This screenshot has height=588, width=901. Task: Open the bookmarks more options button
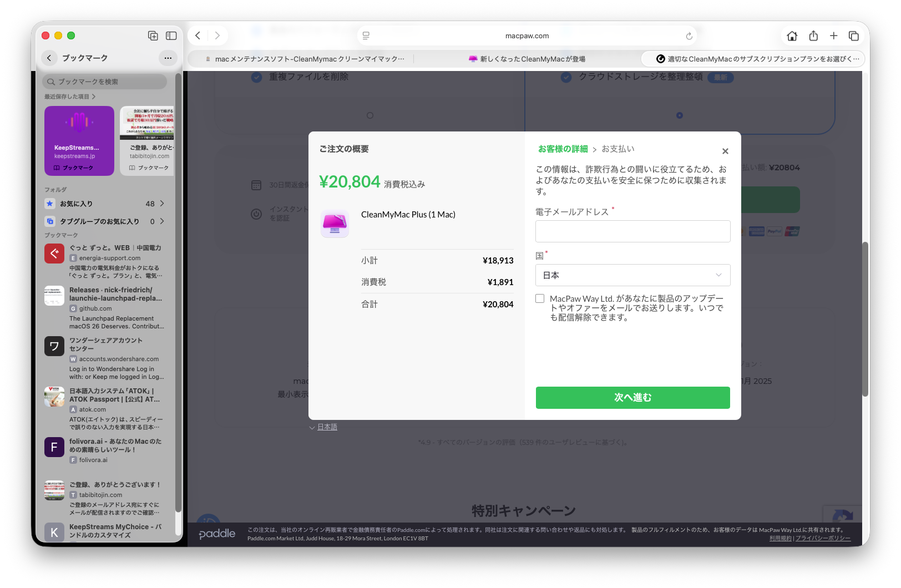click(x=168, y=58)
